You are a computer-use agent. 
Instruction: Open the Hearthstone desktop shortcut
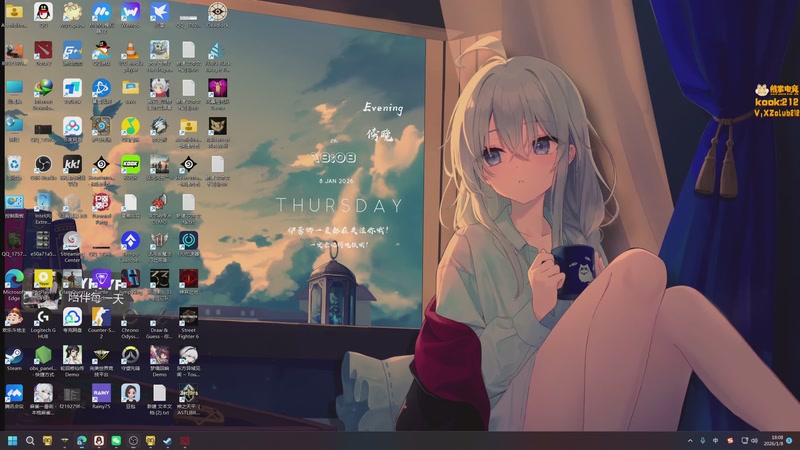[x=102, y=126]
